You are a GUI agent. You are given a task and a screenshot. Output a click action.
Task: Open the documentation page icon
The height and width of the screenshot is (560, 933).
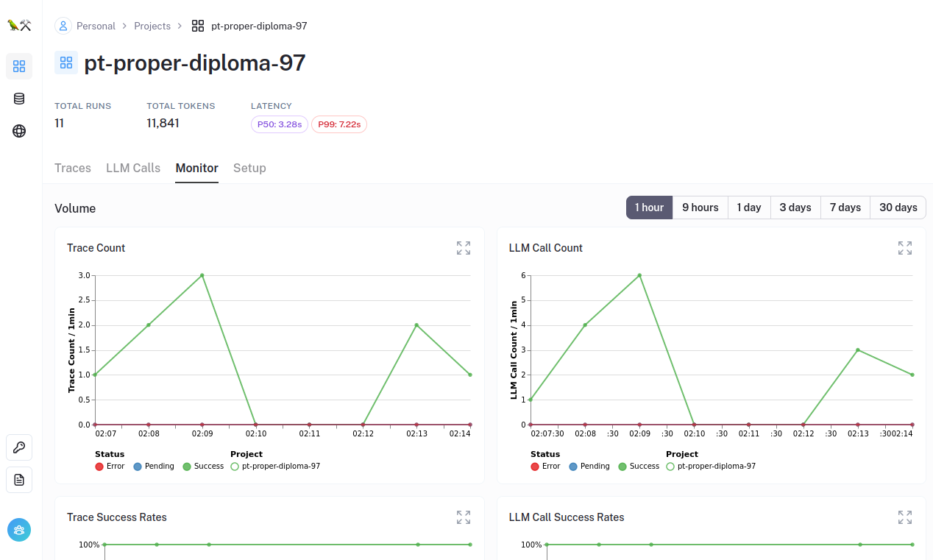point(19,480)
